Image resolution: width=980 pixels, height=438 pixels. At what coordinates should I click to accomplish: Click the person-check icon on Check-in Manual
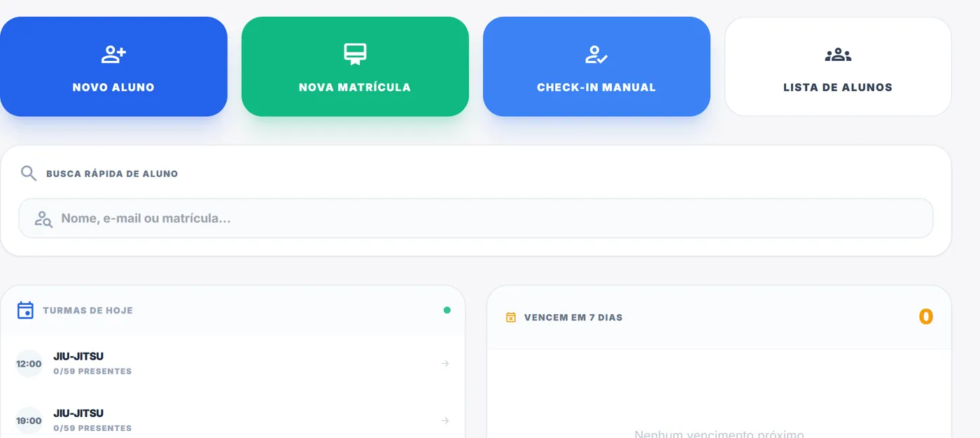(x=596, y=55)
